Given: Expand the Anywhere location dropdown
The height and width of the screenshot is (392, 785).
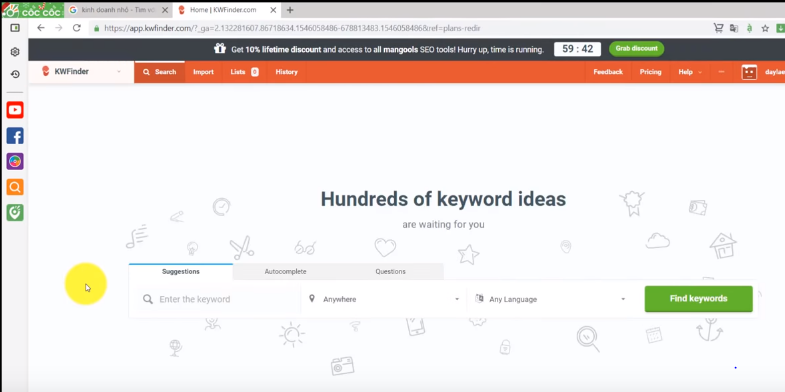Looking at the screenshot, I should click(383, 299).
